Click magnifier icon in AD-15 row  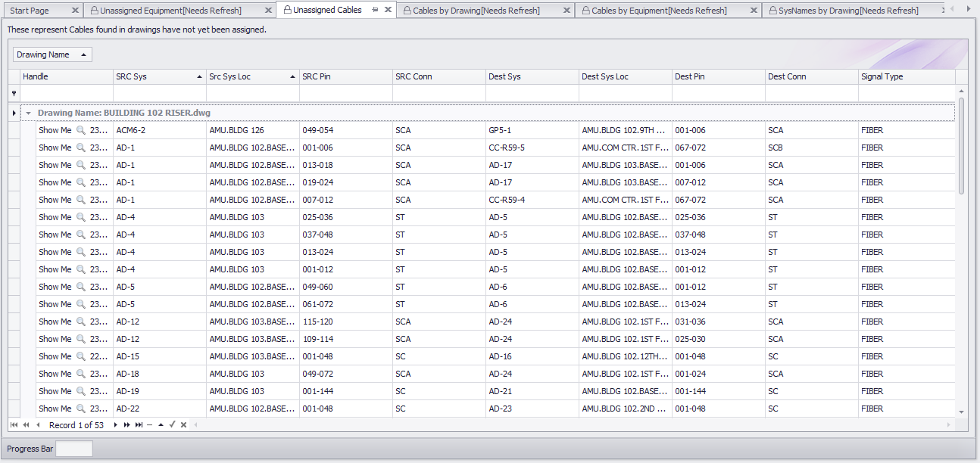81,356
